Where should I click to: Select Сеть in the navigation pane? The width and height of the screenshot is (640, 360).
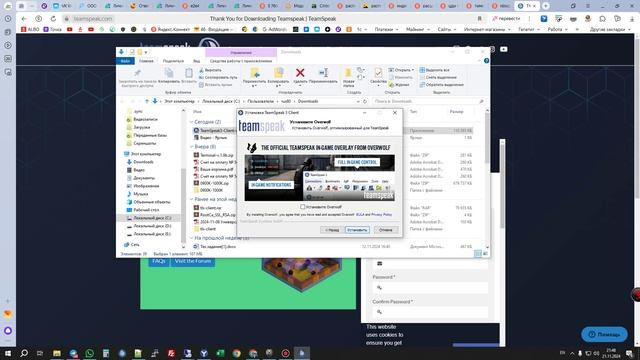131,244
